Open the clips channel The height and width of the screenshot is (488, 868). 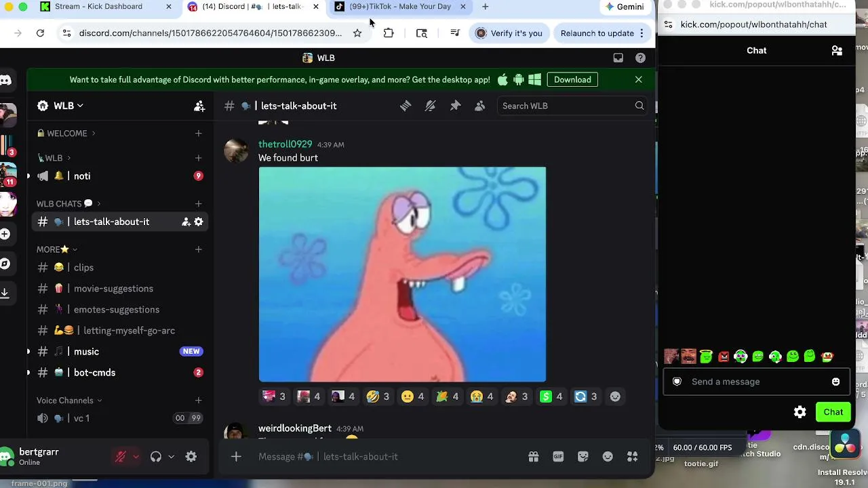coord(83,268)
